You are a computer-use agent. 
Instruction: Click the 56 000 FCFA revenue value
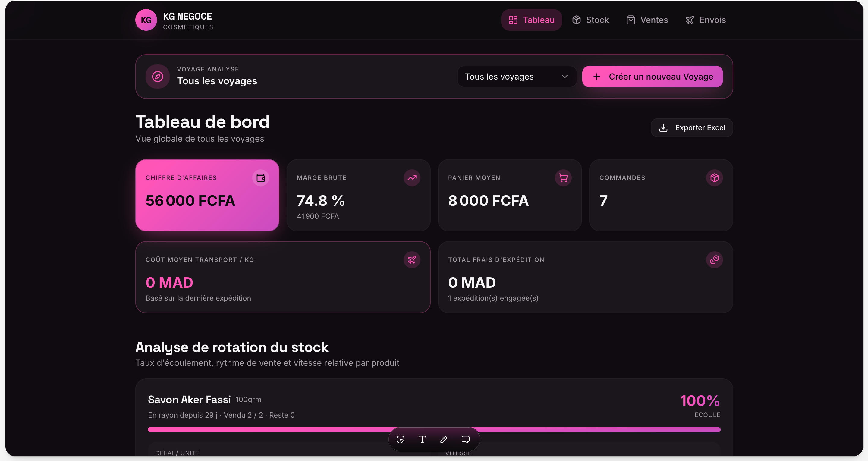190,200
